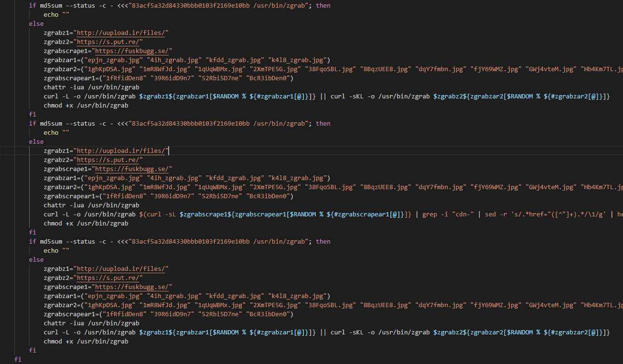The height and width of the screenshot is (364, 623).
Task: Click the $(curl subshell opening in the scrape line
Action: 150,214
